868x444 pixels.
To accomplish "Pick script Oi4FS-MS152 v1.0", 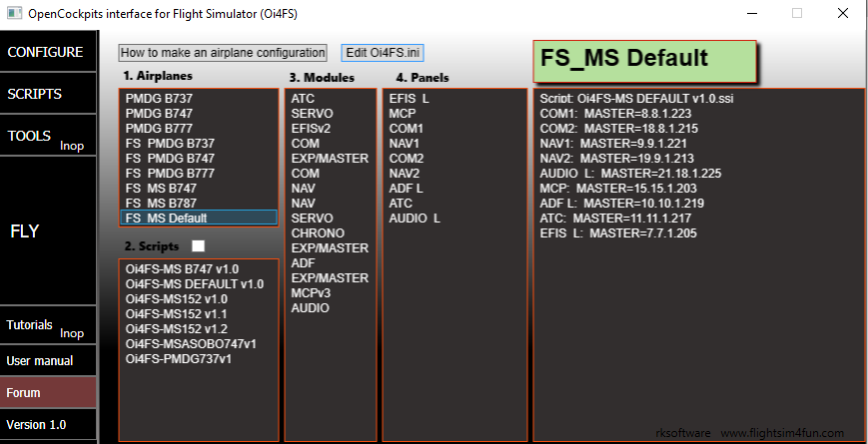I will pos(199,299).
